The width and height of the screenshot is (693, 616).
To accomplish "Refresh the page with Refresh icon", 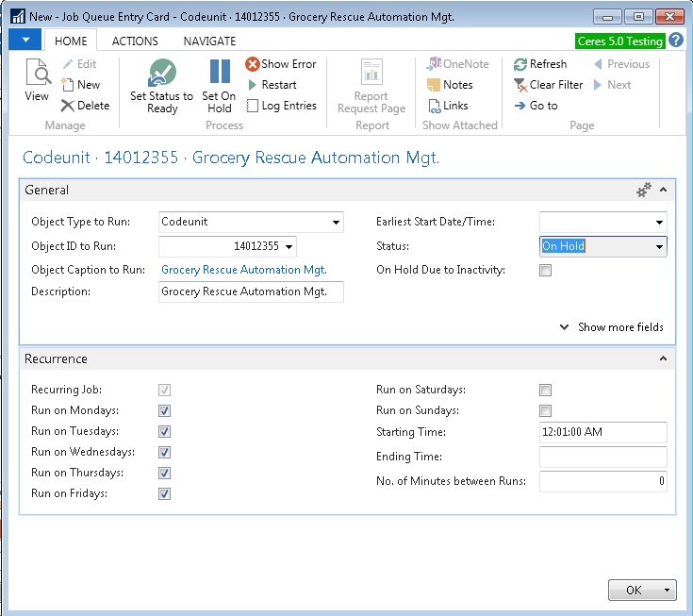I will pyautogui.click(x=520, y=64).
